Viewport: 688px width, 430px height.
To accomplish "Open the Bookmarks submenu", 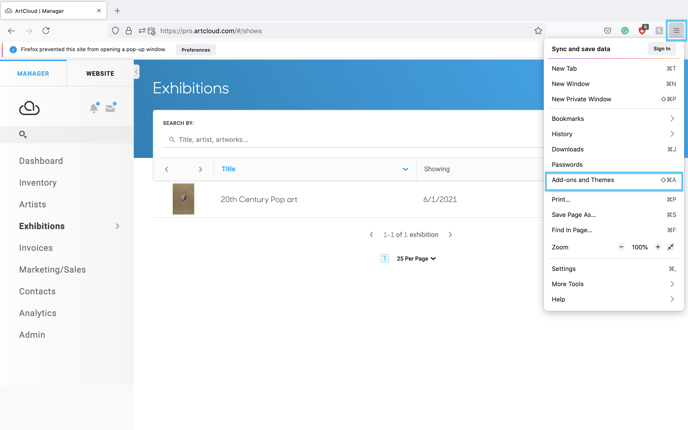I will click(x=613, y=118).
